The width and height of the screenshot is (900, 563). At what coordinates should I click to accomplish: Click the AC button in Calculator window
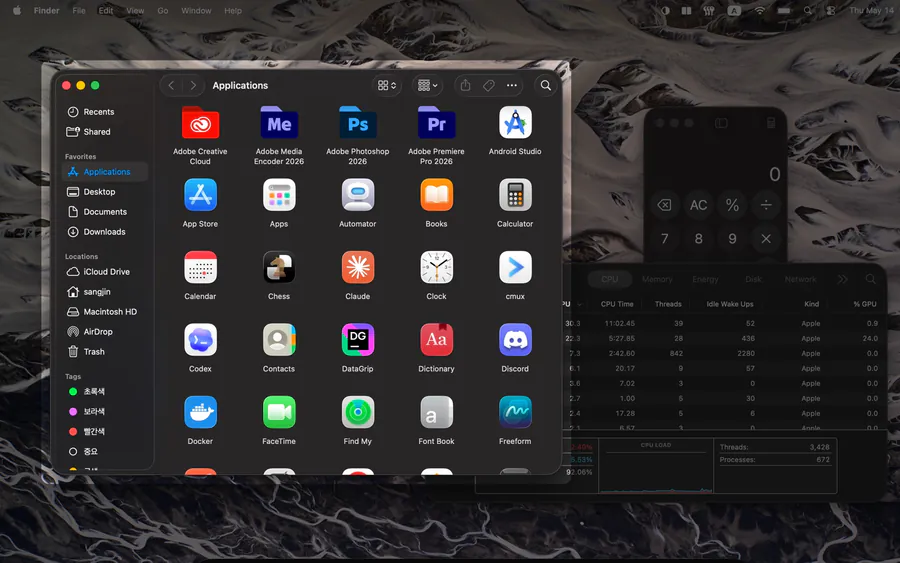point(698,205)
